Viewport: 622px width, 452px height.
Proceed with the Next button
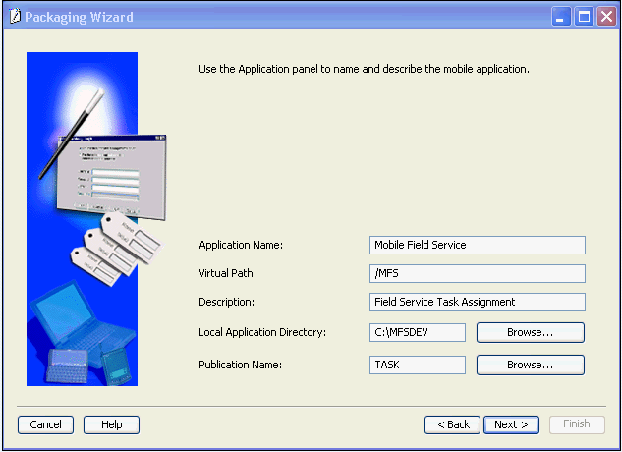point(511,425)
